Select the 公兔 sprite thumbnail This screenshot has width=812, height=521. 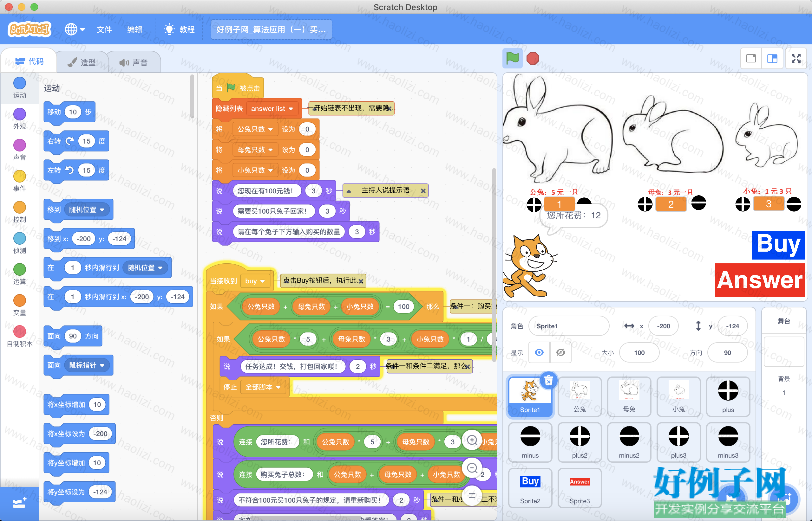tap(580, 397)
